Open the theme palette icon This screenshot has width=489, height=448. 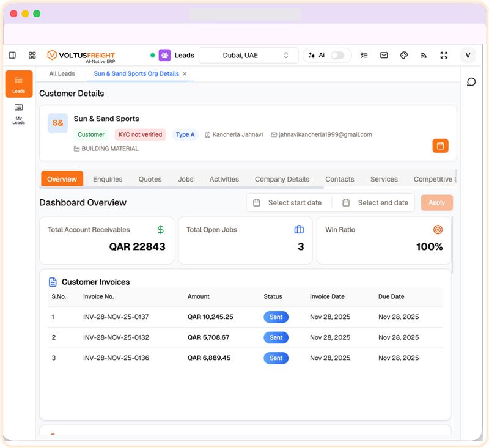point(404,55)
